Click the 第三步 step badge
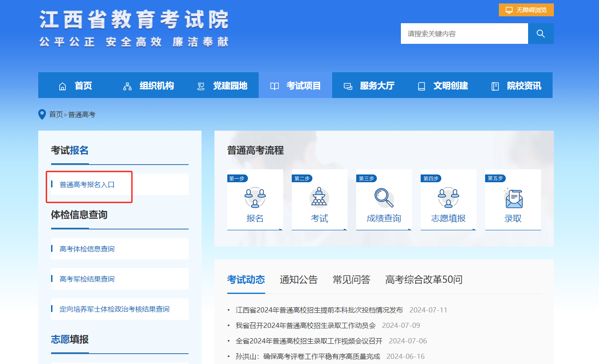 (x=366, y=178)
